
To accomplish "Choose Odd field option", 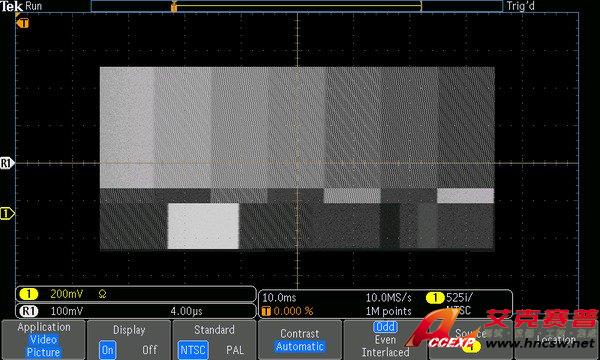I will [385, 327].
